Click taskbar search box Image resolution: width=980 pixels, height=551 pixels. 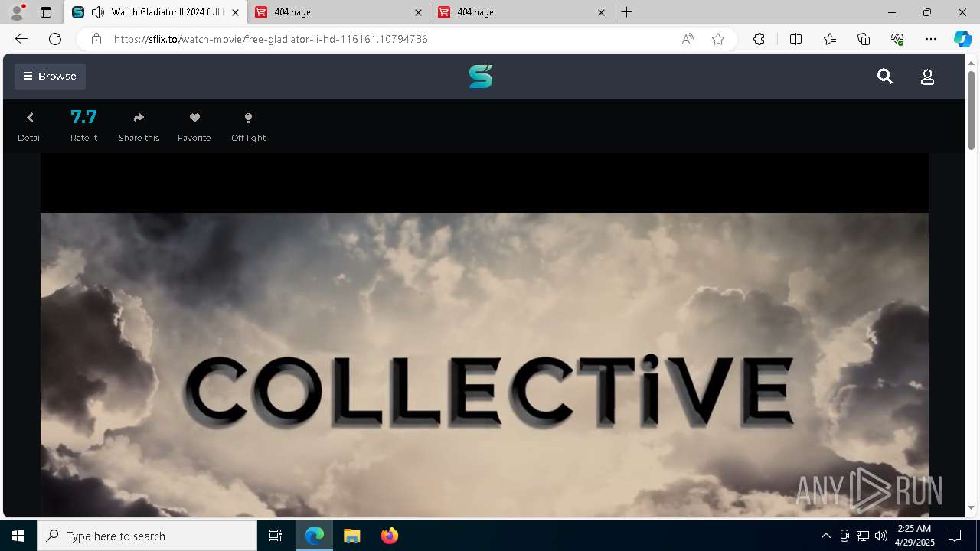pos(147,536)
